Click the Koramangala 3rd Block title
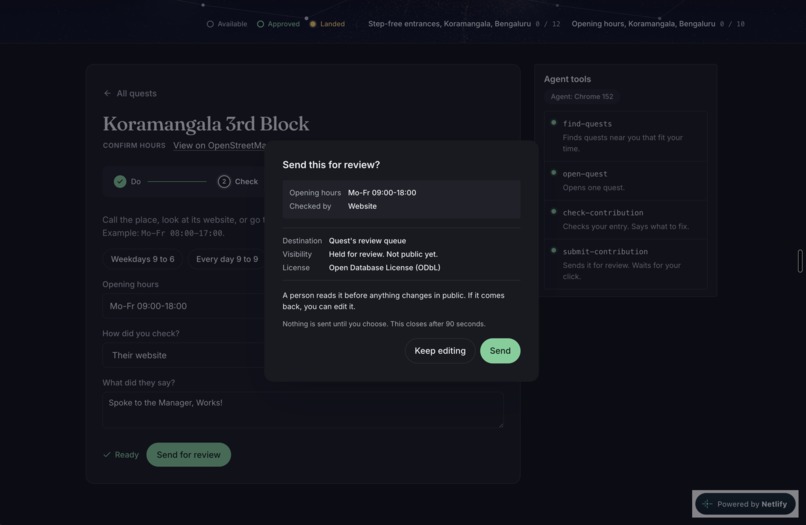 click(206, 123)
